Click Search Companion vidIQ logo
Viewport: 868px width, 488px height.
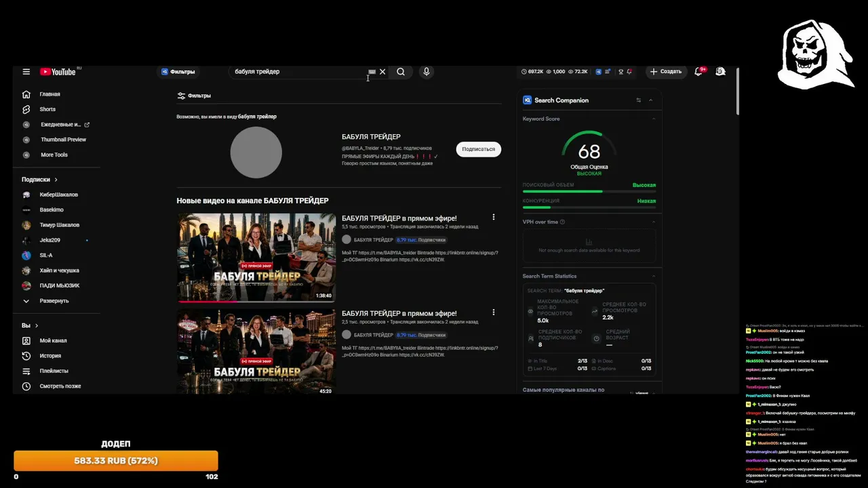click(x=527, y=100)
